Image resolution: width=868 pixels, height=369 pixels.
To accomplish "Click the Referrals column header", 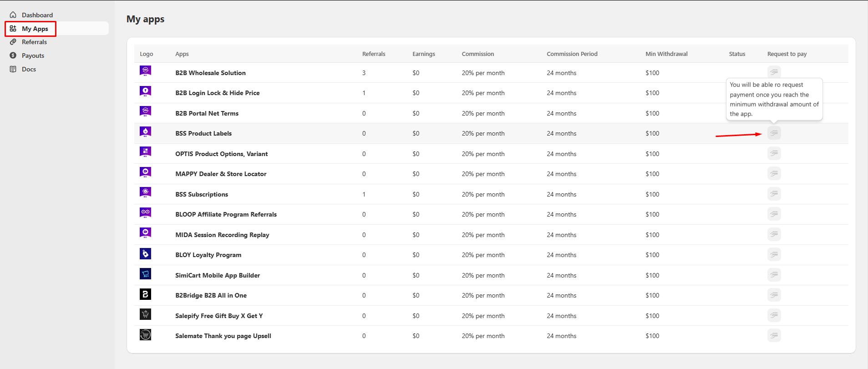I will tap(374, 54).
